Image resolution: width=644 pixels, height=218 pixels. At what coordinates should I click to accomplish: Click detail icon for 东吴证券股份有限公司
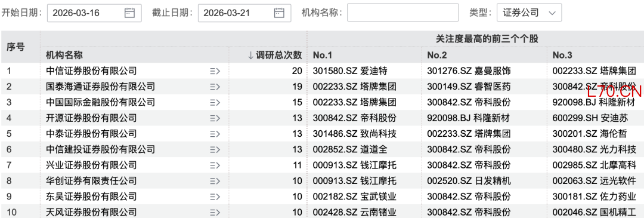tap(215, 197)
